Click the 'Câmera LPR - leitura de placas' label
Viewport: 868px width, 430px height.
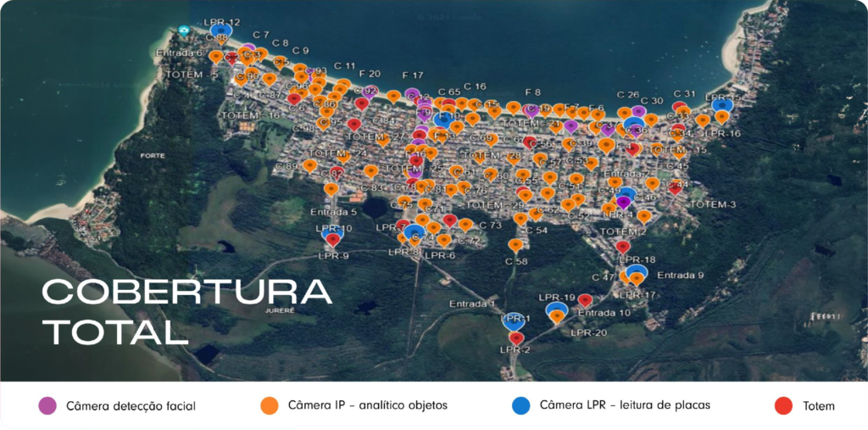625,406
